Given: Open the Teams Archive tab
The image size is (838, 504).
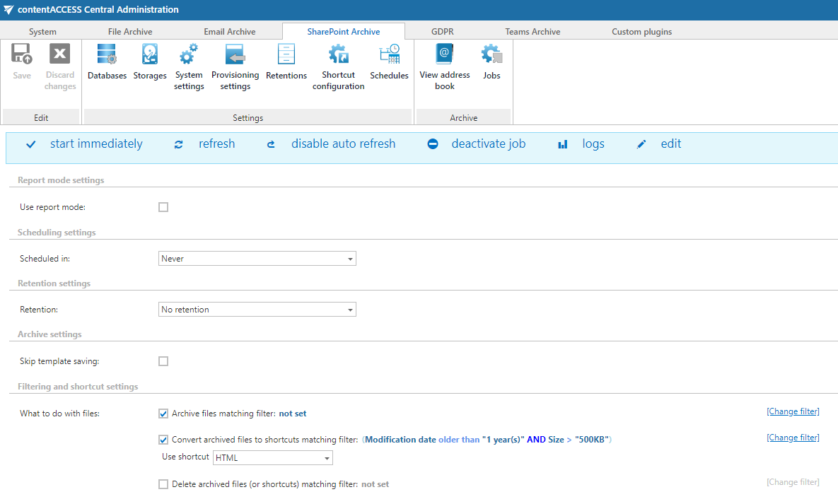Looking at the screenshot, I should pyautogui.click(x=532, y=31).
